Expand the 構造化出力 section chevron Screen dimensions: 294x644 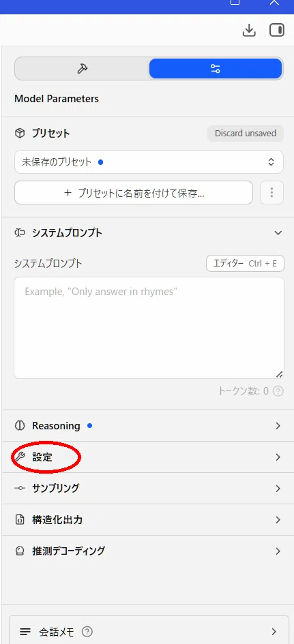(278, 520)
